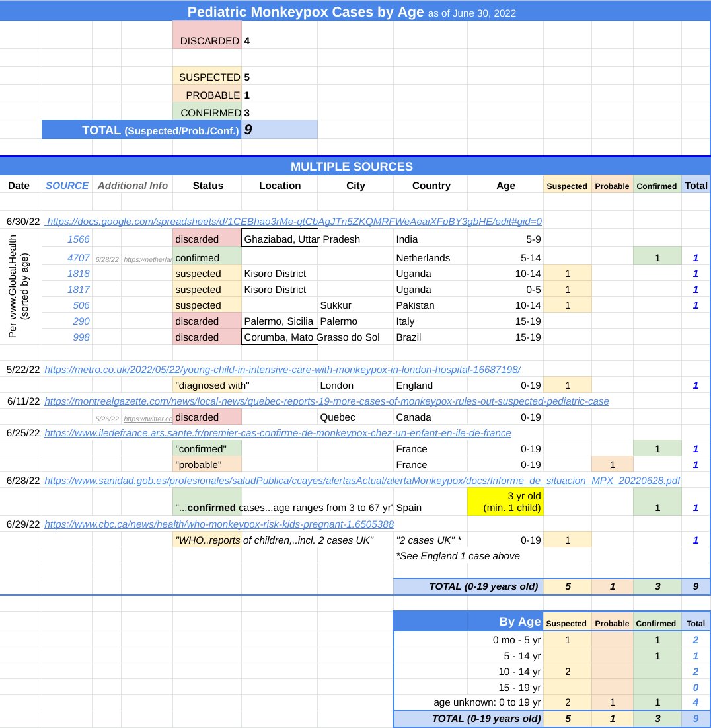Select source ID 506 cell

click(x=67, y=305)
